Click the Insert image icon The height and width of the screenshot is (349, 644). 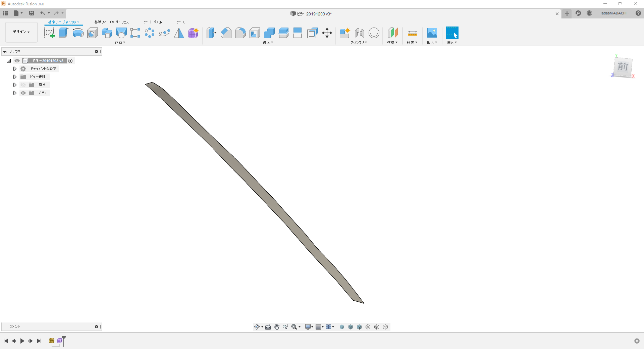coord(432,33)
